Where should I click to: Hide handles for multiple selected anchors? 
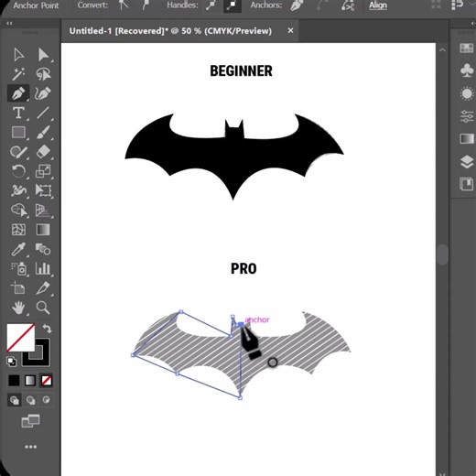(232, 5)
